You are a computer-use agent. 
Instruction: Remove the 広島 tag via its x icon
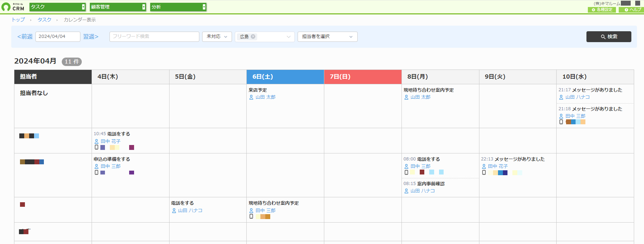pyautogui.click(x=253, y=37)
